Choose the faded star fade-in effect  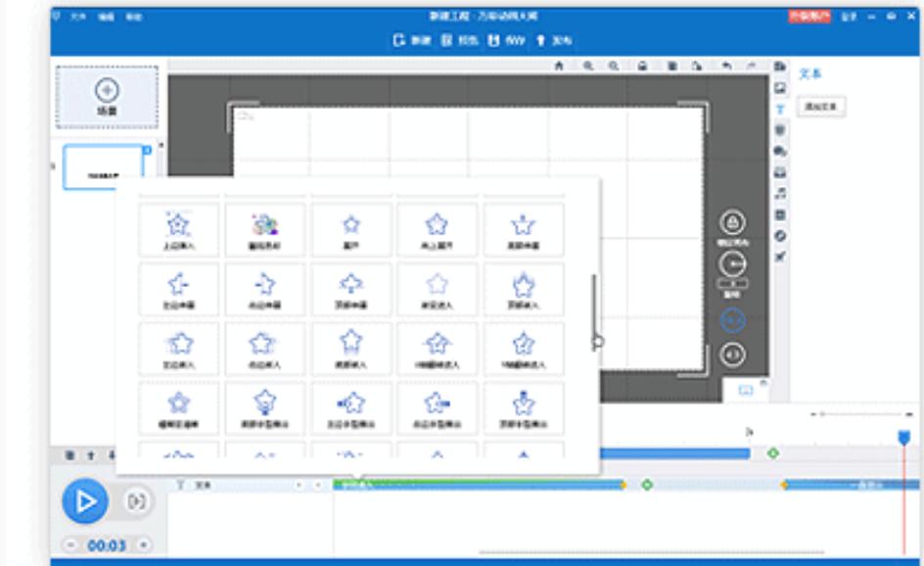[x=437, y=290]
